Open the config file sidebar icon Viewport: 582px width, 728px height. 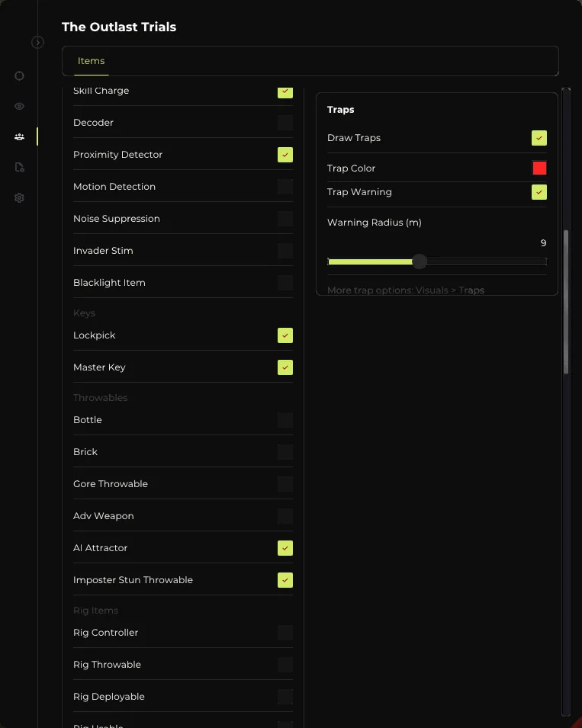[19, 167]
